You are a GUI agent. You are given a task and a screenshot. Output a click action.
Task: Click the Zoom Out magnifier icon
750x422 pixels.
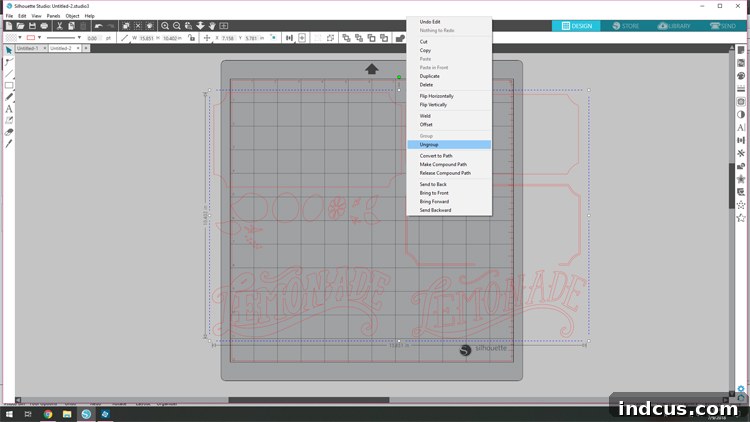point(176,26)
